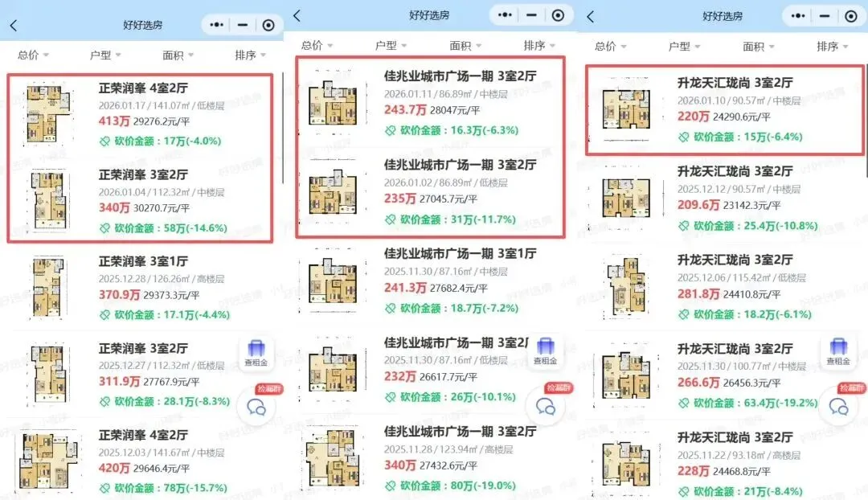The height and width of the screenshot is (500, 868).
Task: Minimize mini program in left panel
Action: pyautogui.click(x=243, y=25)
